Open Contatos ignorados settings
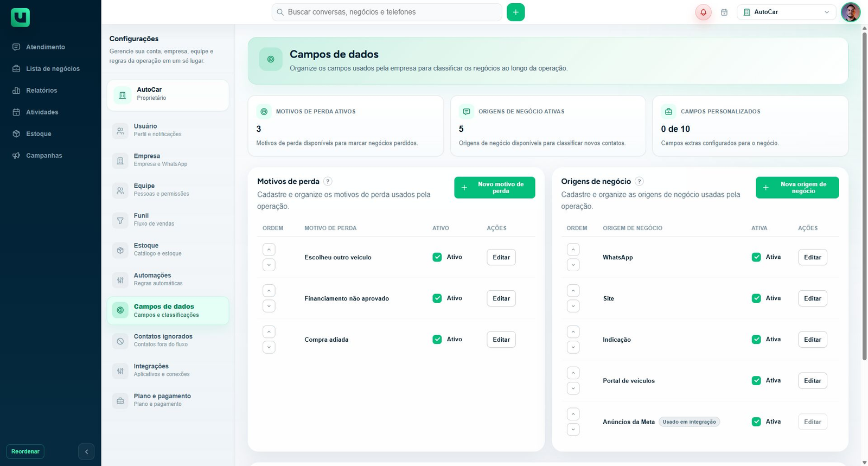 click(168, 341)
